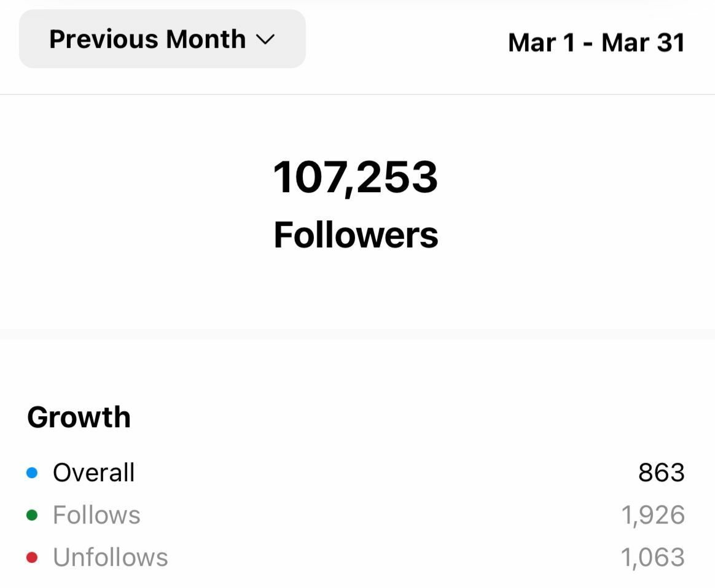Screen dimensions: 715x588
Task: Click the word Month in the period selector
Action: tap(206, 39)
